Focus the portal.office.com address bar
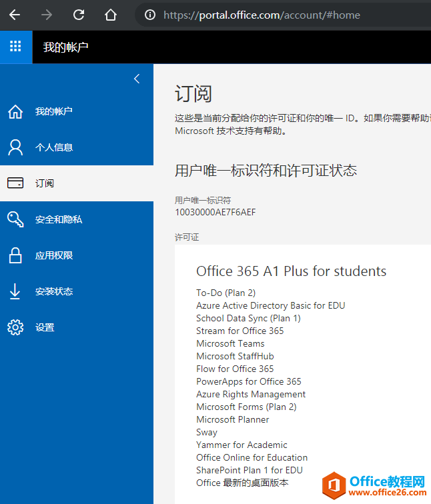 283,15
